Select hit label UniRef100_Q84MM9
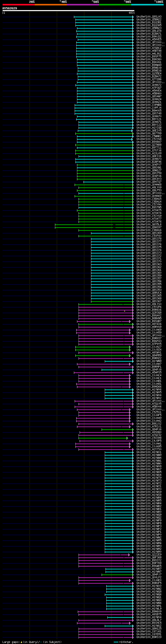The image size is (166, 644). point(149,356)
